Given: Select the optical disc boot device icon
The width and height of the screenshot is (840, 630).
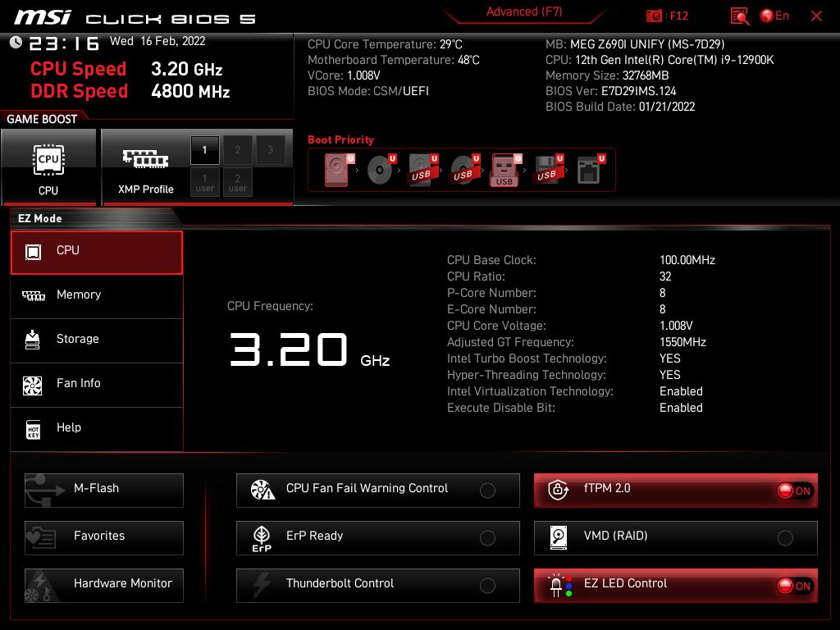Looking at the screenshot, I should click(381, 170).
